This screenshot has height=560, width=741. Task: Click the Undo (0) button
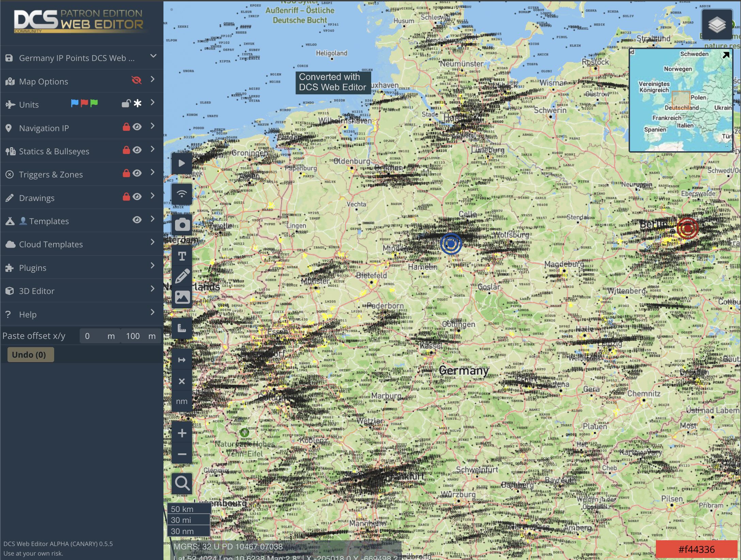click(x=30, y=354)
